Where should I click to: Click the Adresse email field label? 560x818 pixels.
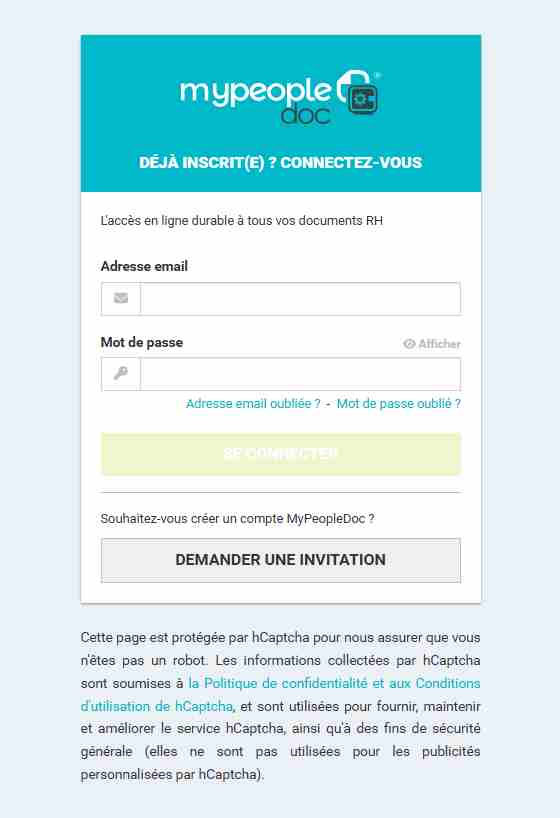(144, 267)
